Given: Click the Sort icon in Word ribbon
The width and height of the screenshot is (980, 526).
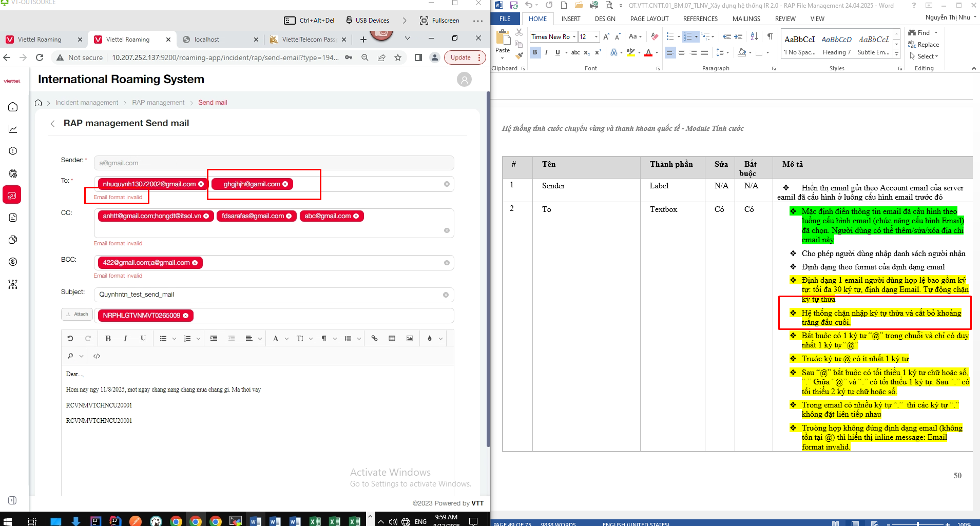Looking at the screenshot, I should click(754, 36).
